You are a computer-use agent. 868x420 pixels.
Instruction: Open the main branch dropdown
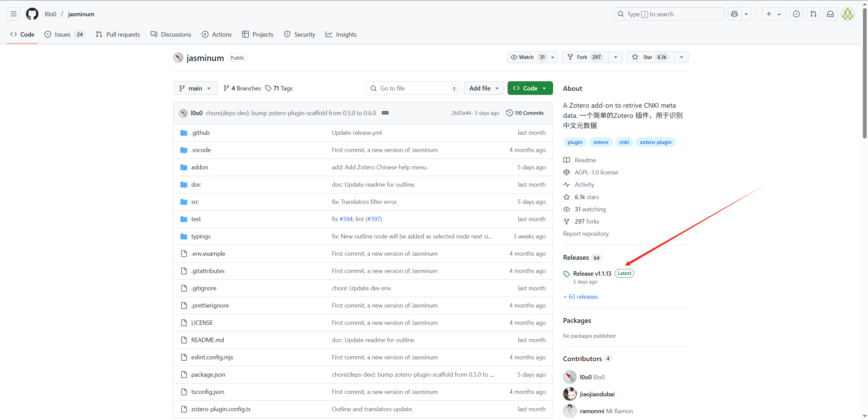[195, 88]
